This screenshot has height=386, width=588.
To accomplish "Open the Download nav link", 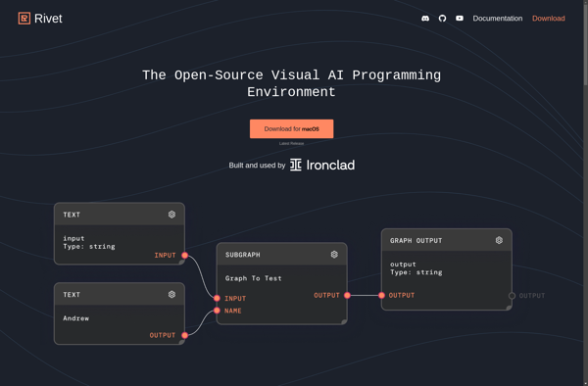I will point(548,19).
